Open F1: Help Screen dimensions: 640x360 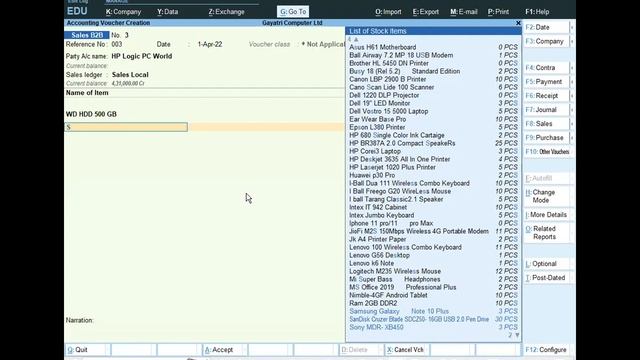[537, 12]
